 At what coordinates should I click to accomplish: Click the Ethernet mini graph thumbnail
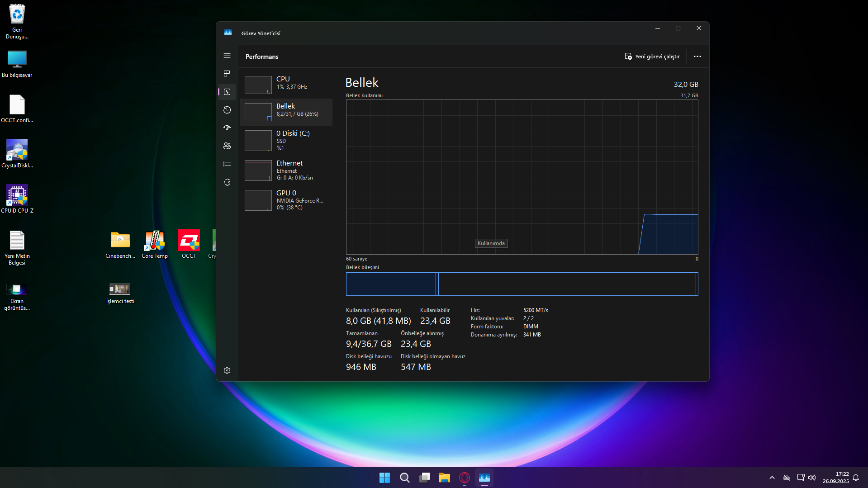[258, 171]
